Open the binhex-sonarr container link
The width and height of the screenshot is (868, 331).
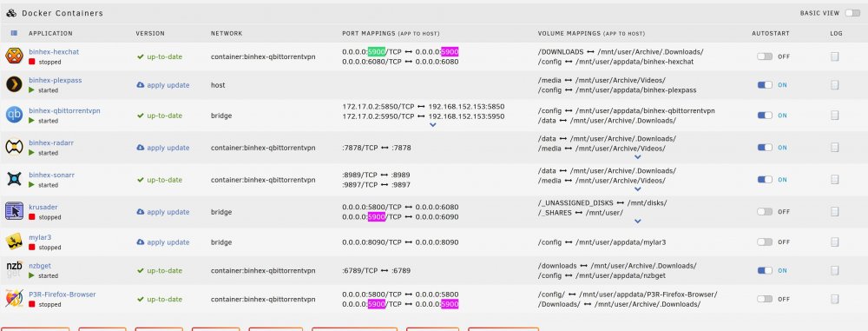point(51,175)
